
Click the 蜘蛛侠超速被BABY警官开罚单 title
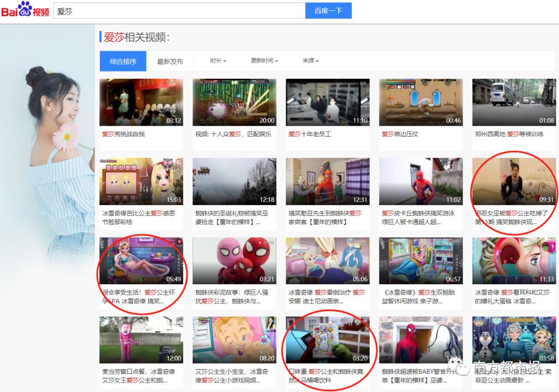(419, 376)
